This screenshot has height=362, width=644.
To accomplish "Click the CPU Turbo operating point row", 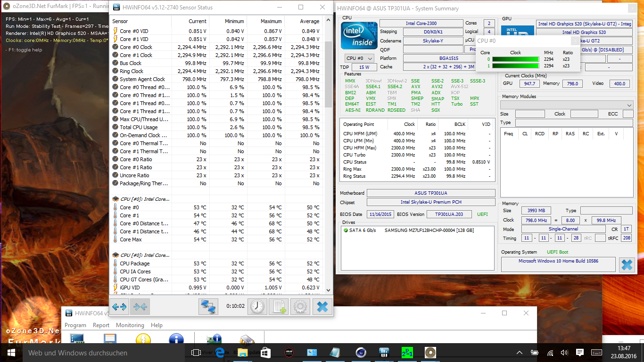I will click(x=417, y=155).
